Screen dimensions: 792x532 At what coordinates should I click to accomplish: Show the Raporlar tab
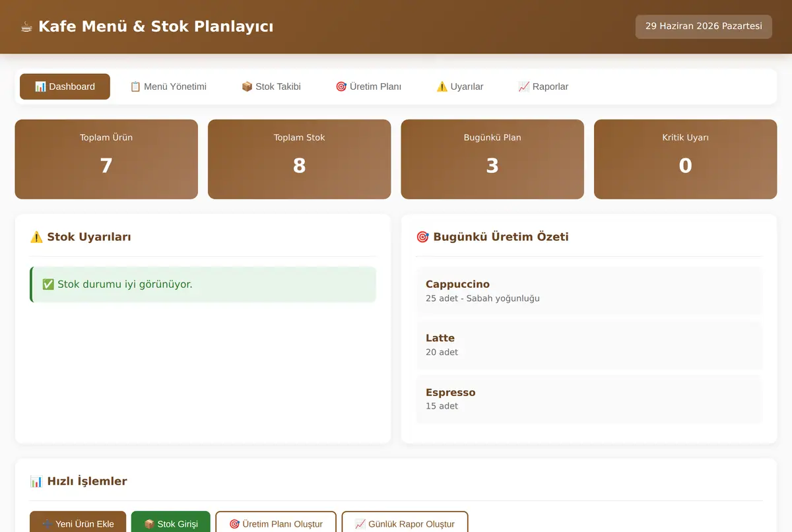(x=543, y=86)
